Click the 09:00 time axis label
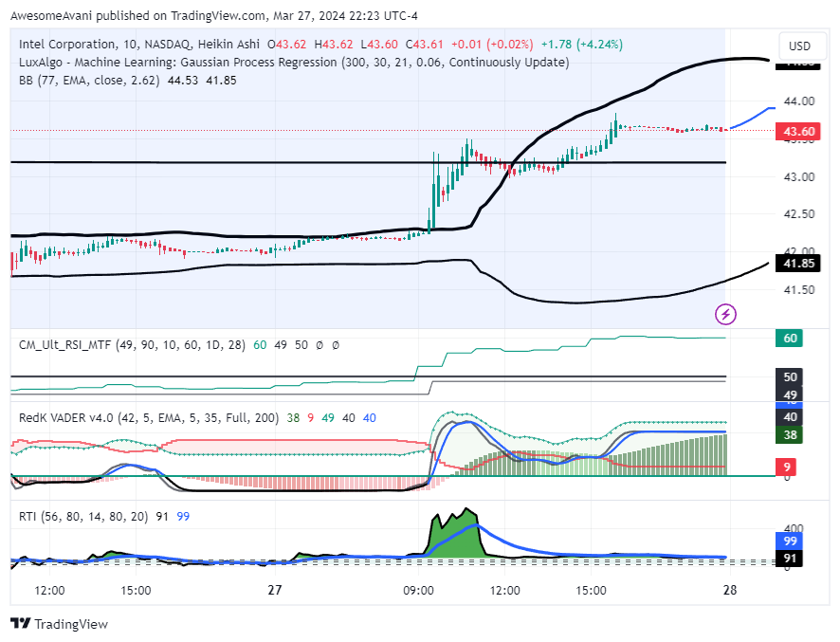Viewport: 840px width, 642px height. click(x=418, y=591)
